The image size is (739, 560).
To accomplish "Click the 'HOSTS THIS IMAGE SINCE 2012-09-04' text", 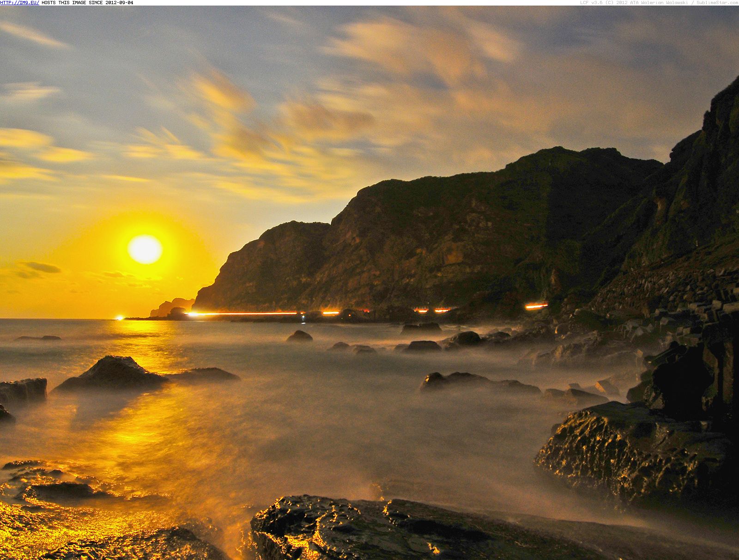I will 87,3.
